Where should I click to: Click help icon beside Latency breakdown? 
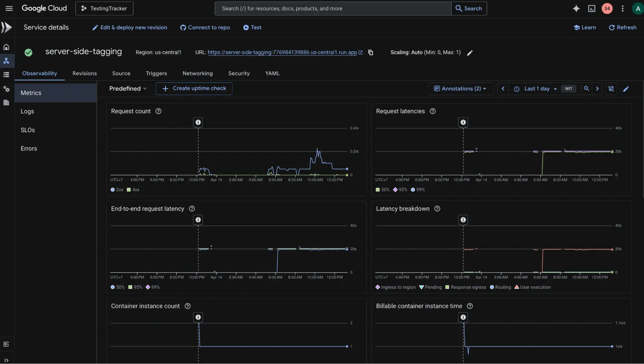[437, 209]
